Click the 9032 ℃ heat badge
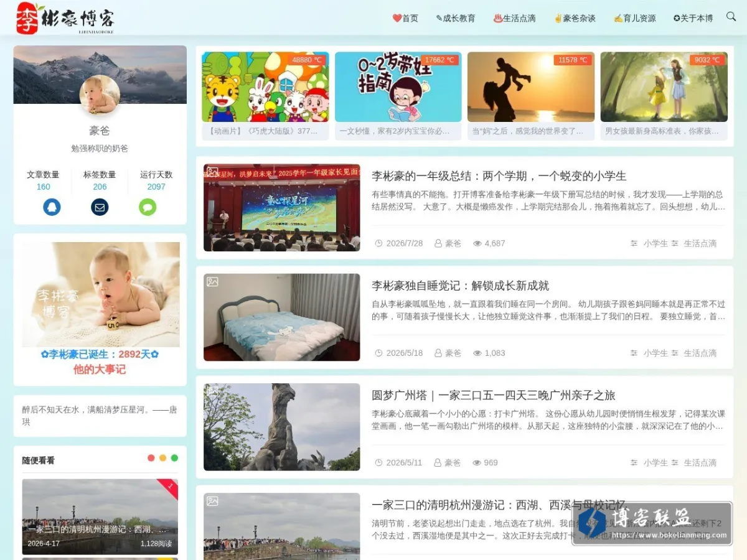 707,60
